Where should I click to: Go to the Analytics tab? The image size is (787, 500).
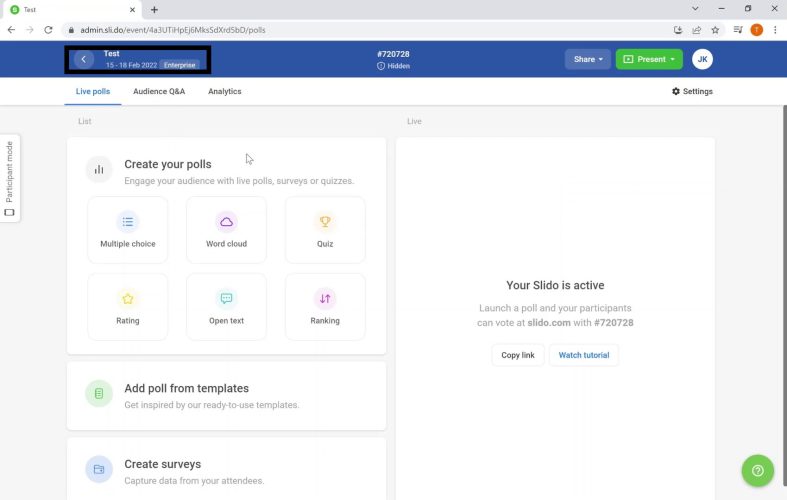point(224,91)
